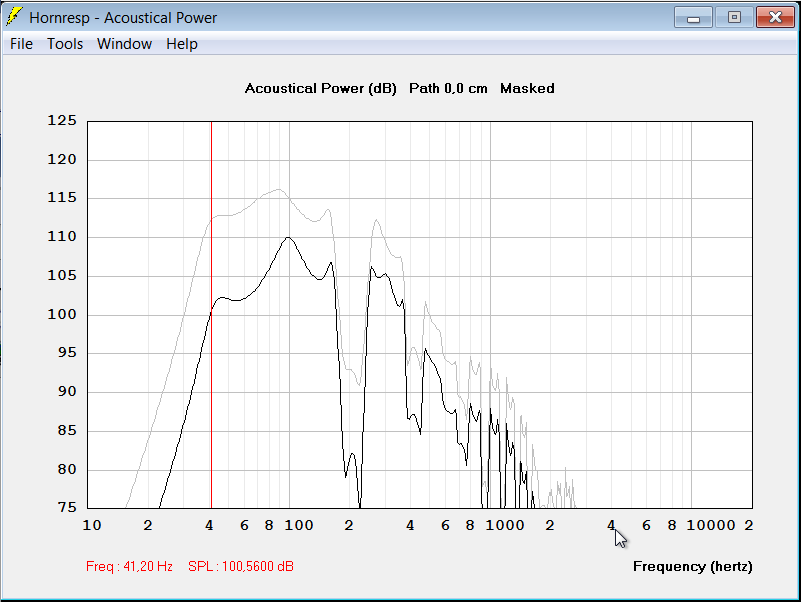
Task: Minimize the Hornresp window
Action: 693,17
